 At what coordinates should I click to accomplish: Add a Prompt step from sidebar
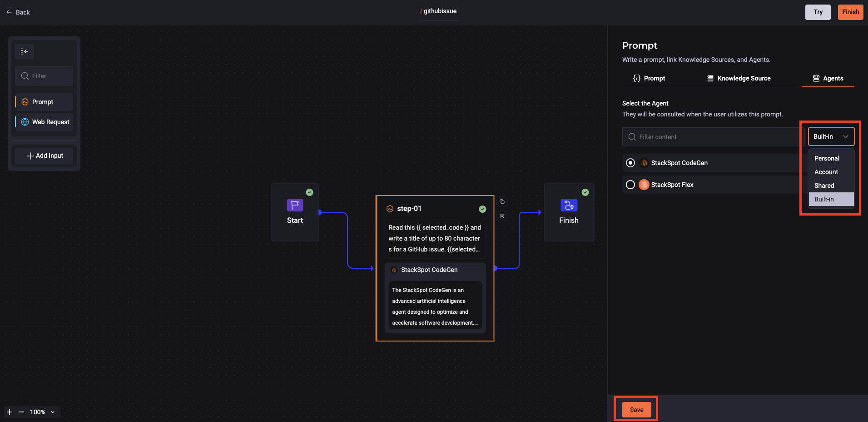[x=44, y=102]
